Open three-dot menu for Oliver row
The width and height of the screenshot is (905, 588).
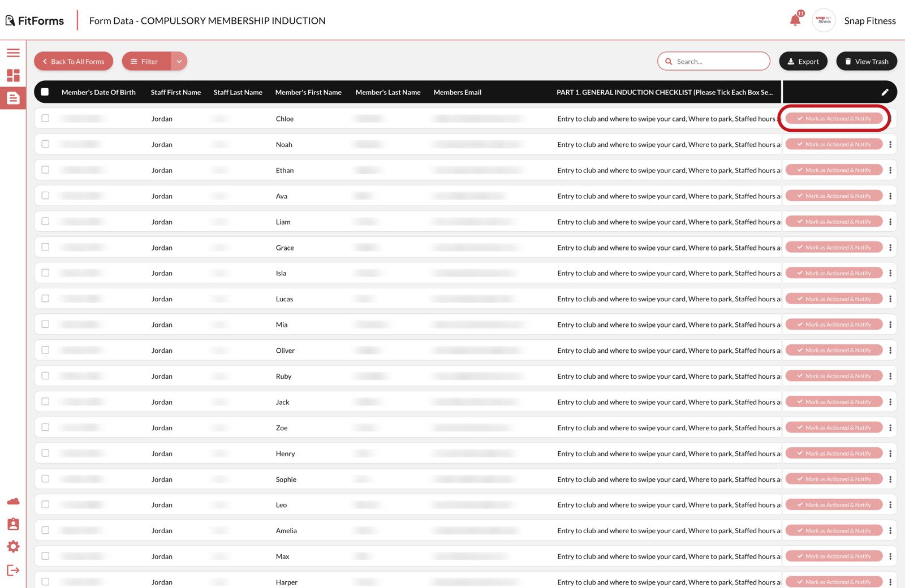(x=890, y=351)
